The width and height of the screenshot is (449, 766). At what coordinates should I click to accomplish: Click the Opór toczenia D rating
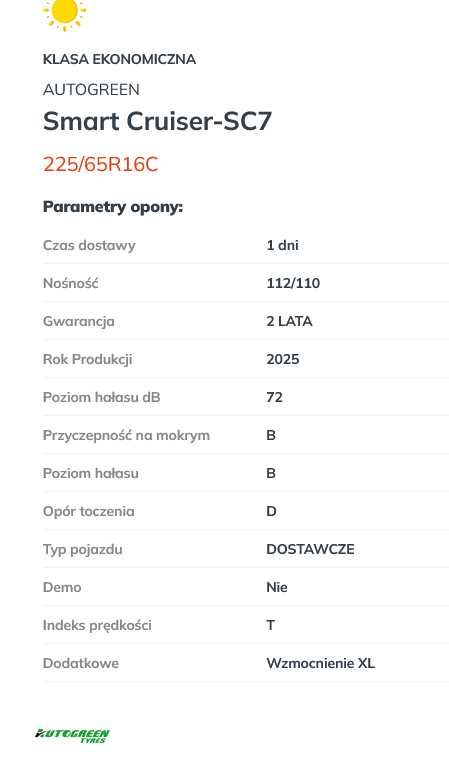pos(271,511)
